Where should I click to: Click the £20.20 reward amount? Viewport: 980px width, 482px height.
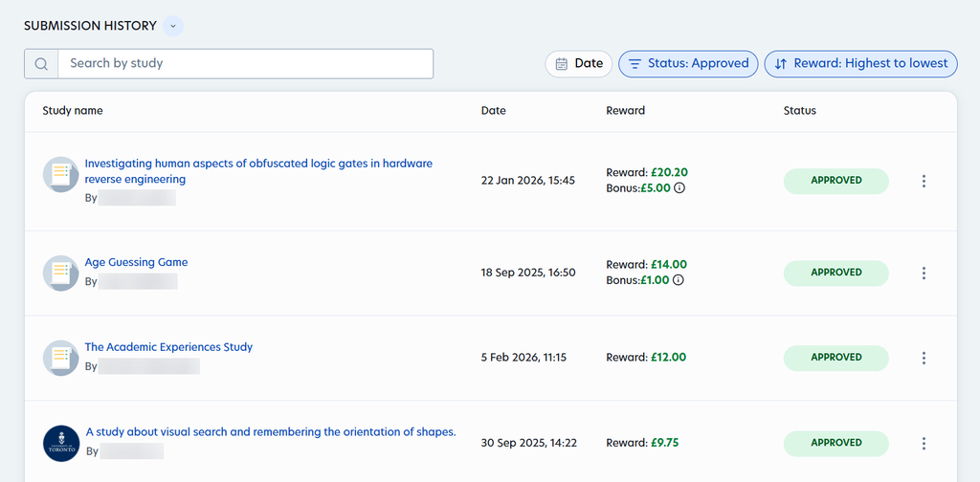pyautogui.click(x=669, y=172)
